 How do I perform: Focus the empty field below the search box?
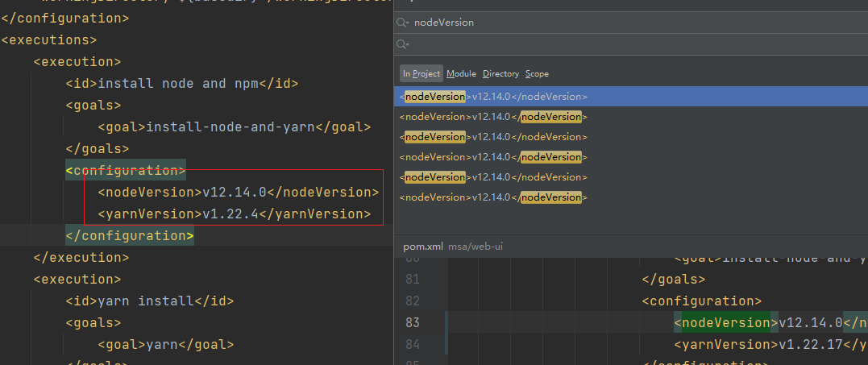(x=631, y=44)
